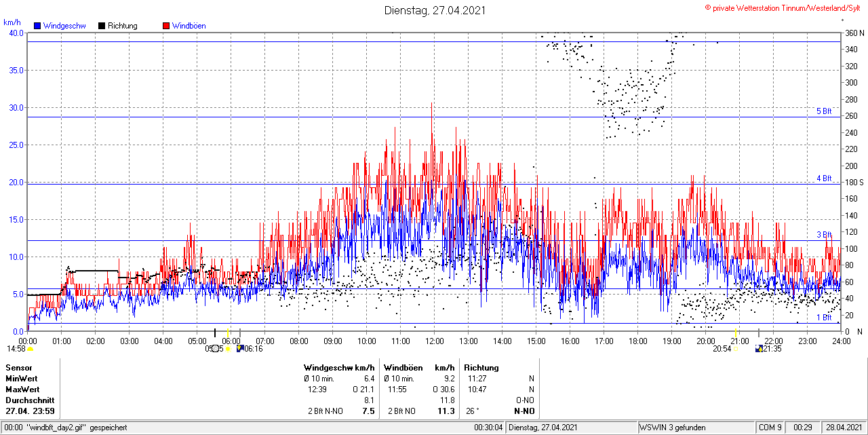Click the chart title Dienstag, 27.04.2021
The image size is (868, 435).
pos(435,10)
